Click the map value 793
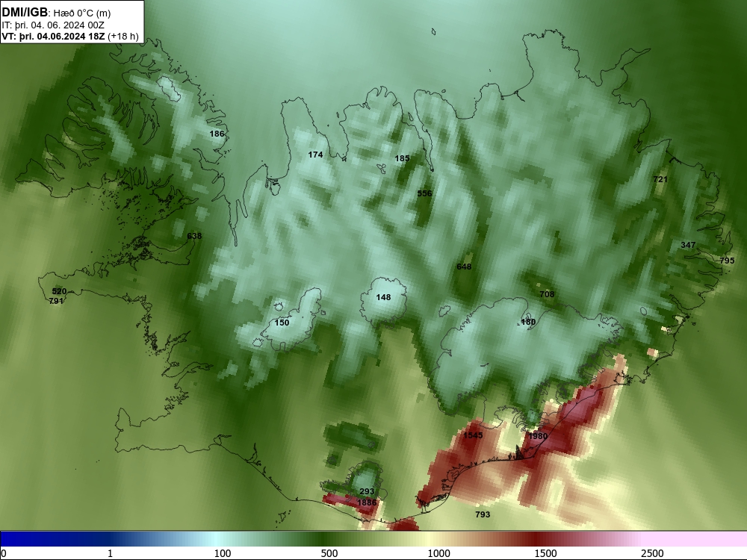The width and height of the screenshot is (747, 560). click(x=483, y=514)
